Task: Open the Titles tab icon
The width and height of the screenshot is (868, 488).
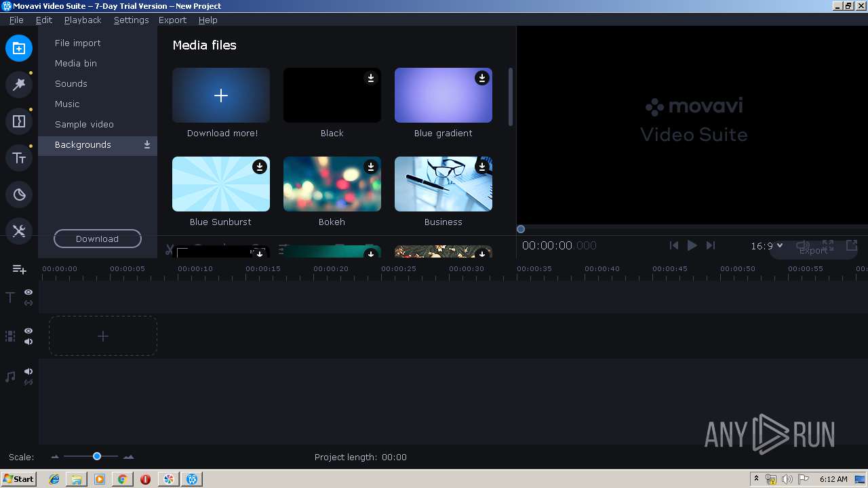Action: click(x=19, y=158)
